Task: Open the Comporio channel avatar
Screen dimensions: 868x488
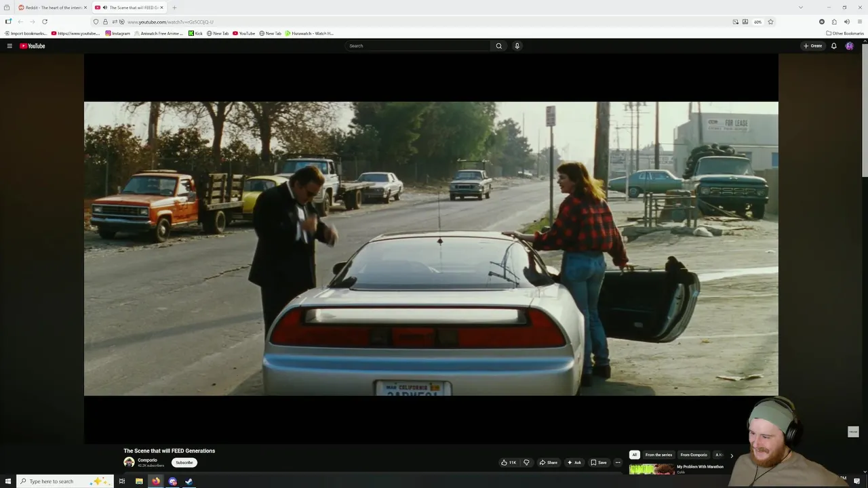Action: (129, 462)
